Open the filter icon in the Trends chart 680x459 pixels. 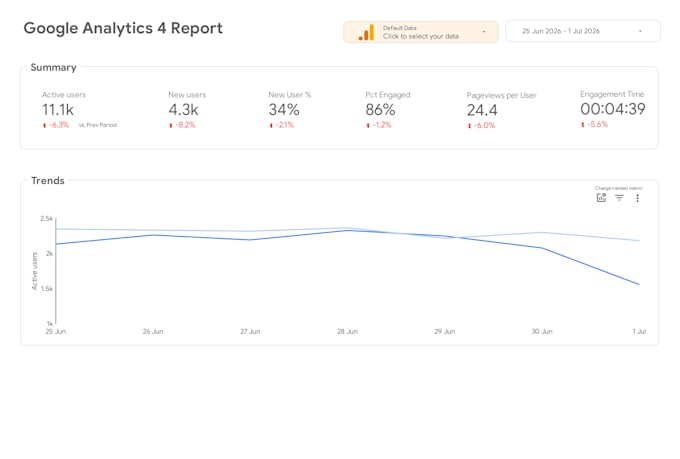(x=619, y=198)
